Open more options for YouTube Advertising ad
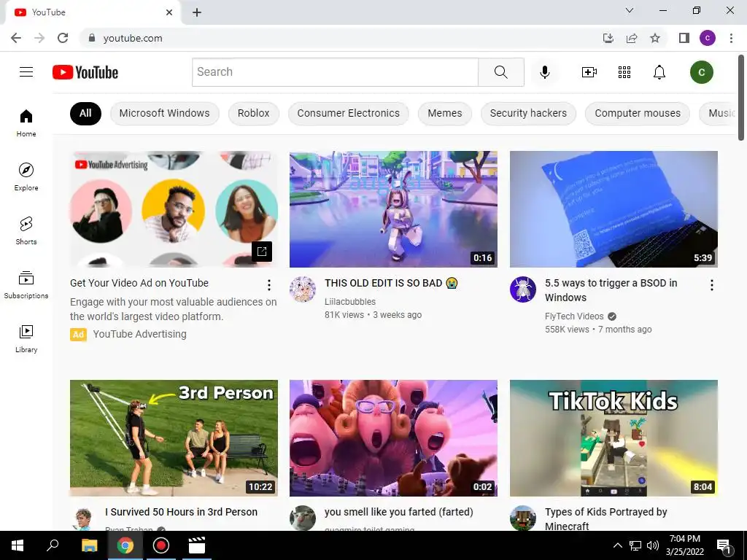 coord(269,285)
